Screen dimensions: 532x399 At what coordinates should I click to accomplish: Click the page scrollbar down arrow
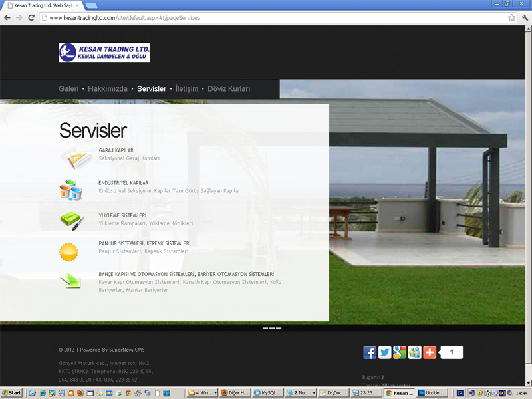click(528, 384)
